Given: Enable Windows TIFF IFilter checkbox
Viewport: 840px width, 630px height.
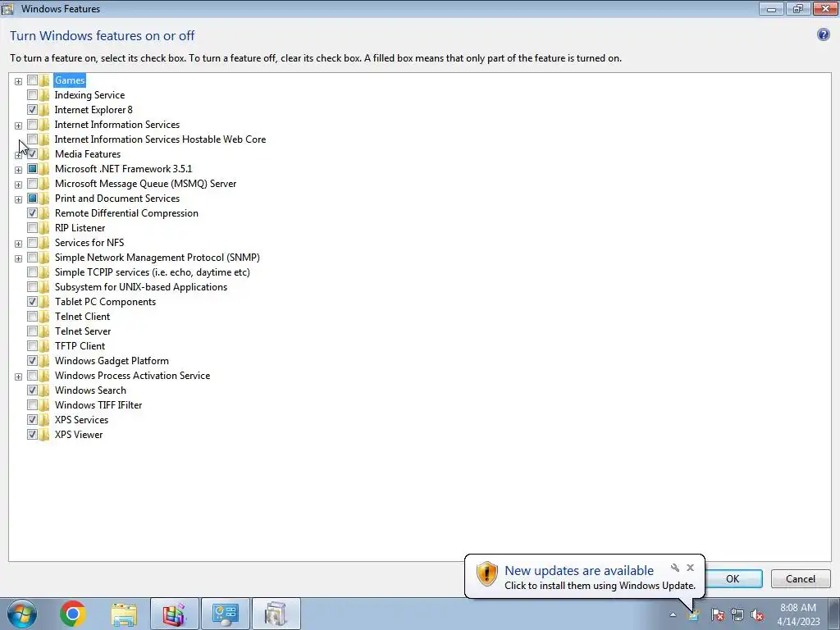Looking at the screenshot, I should [x=32, y=405].
